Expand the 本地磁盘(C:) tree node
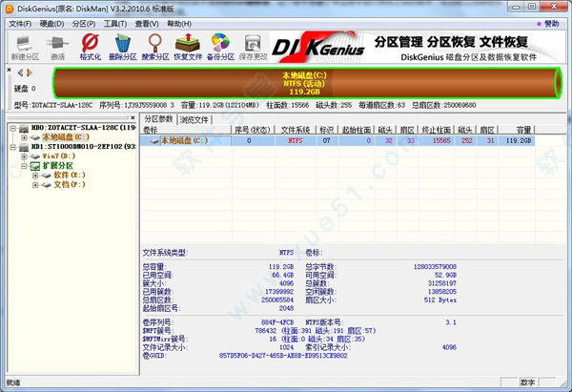The width and height of the screenshot is (572, 392). [x=24, y=137]
